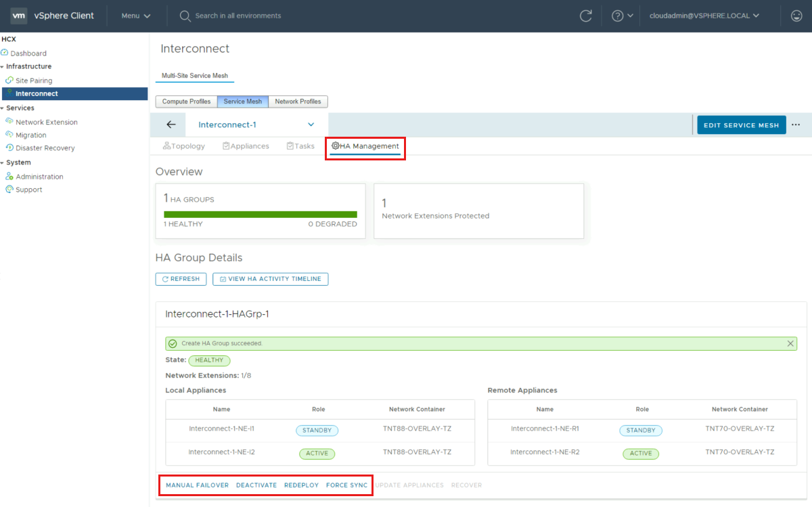
Task: Click the smiley feedback icon
Action: [796, 16]
